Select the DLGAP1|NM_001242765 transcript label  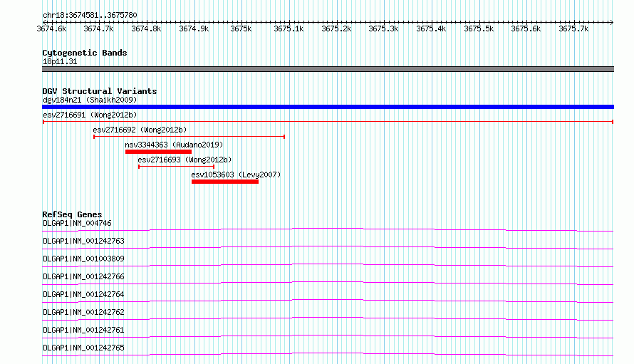[83, 348]
